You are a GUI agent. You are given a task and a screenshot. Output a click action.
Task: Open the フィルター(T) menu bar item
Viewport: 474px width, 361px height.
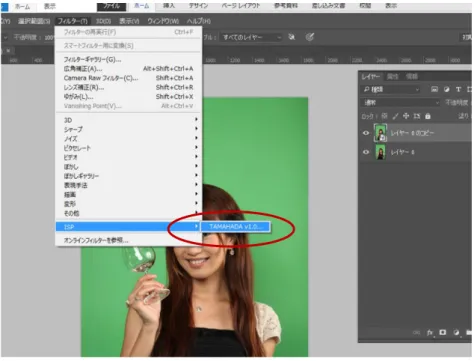coord(72,21)
